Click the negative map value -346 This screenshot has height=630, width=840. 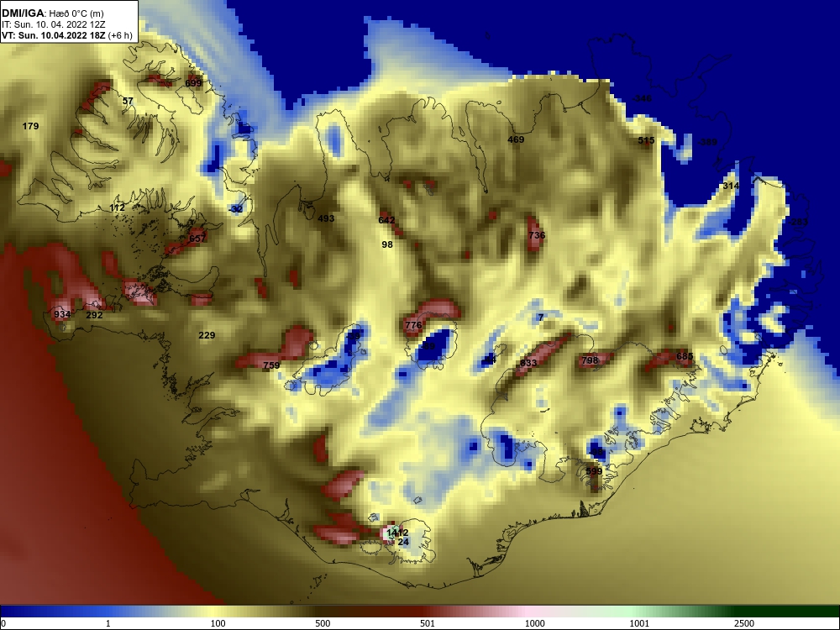click(642, 98)
